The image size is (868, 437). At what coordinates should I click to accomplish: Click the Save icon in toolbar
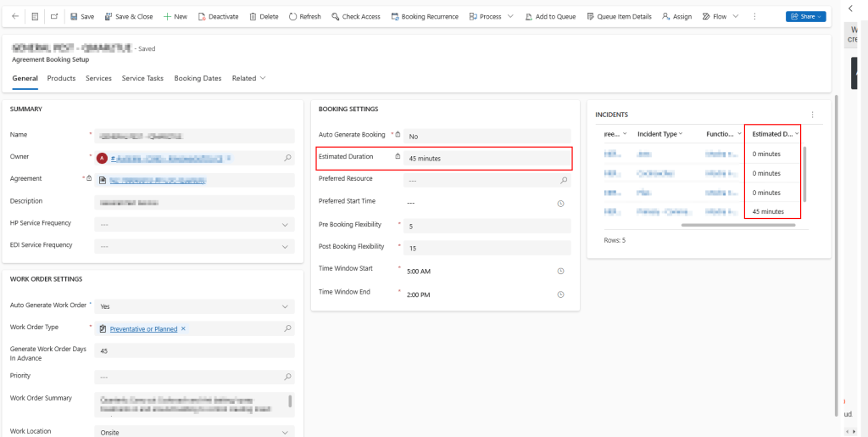pyautogui.click(x=75, y=16)
